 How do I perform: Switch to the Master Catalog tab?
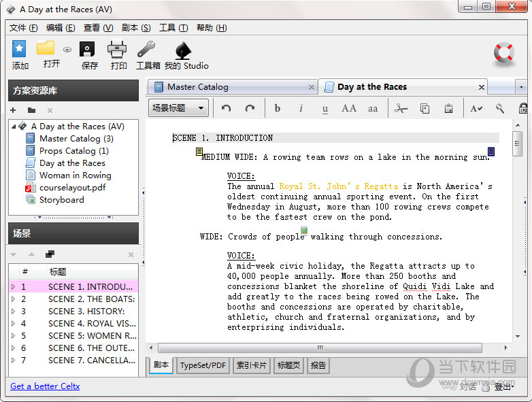(232, 87)
